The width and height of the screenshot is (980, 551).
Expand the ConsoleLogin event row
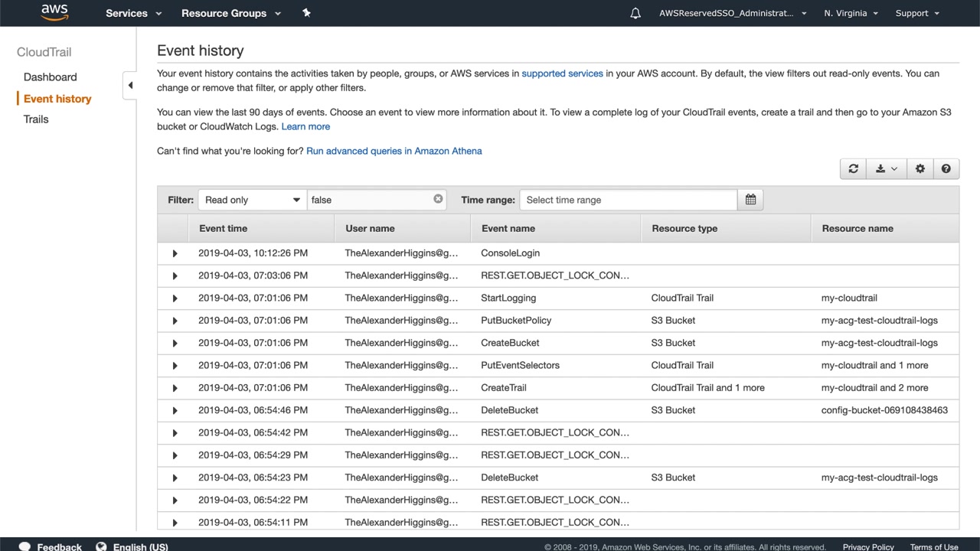pos(175,253)
